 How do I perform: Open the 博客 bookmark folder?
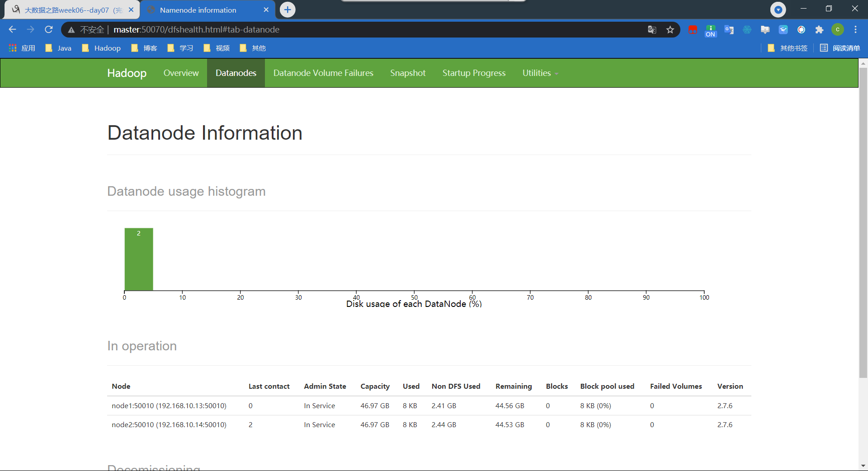(x=144, y=48)
